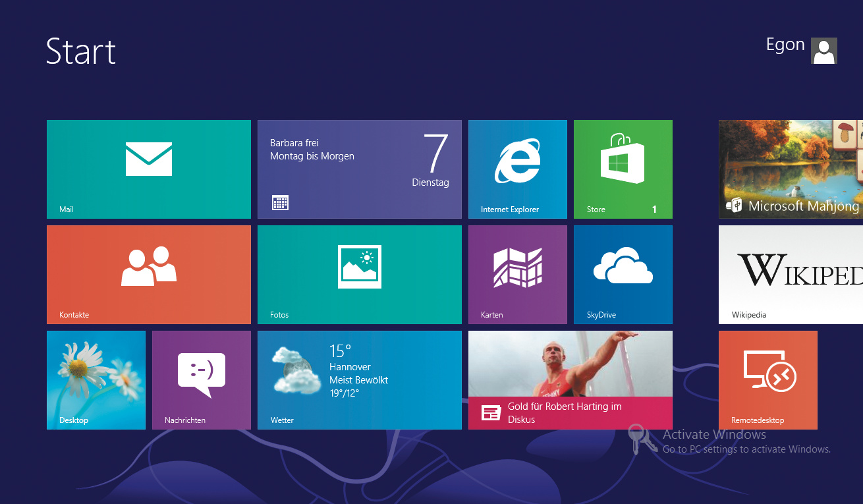Click the Egon user account picture
863x504 pixels.
tap(824, 51)
